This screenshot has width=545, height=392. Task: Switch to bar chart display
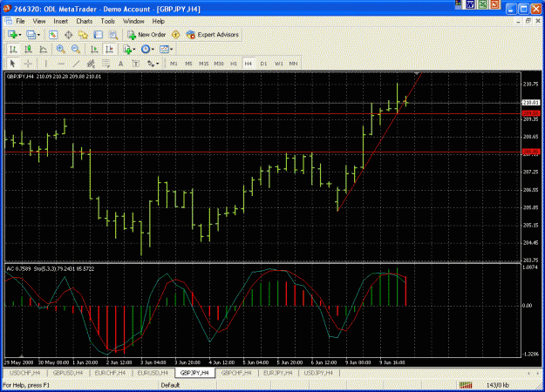click(x=13, y=50)
